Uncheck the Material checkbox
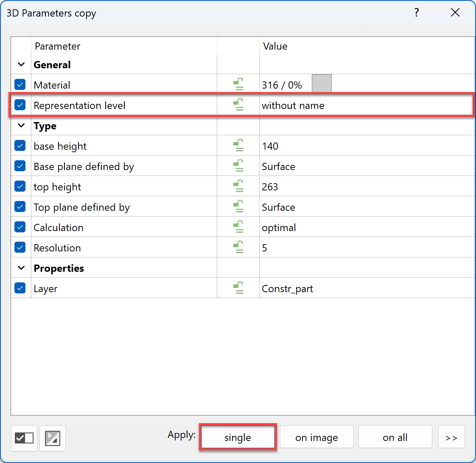 tap(20, 85)
